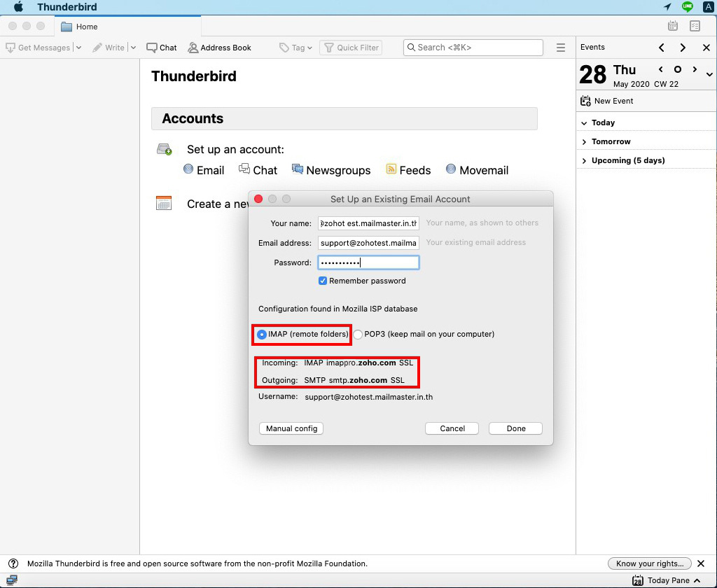Click the account setup icon beside Set up an account

[164, 149]
